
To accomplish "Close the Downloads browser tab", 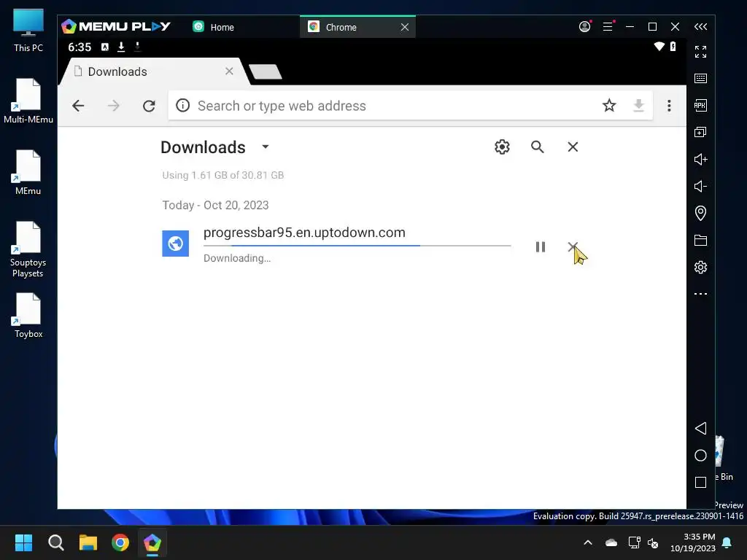I will pos(229,71).
